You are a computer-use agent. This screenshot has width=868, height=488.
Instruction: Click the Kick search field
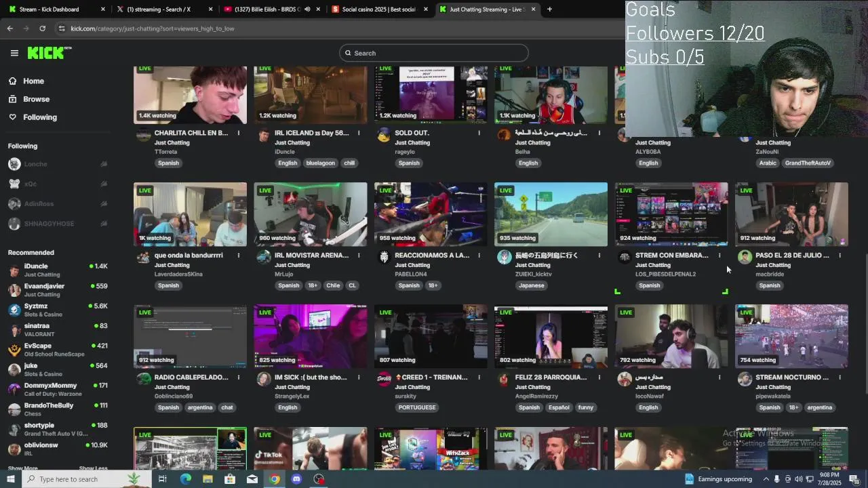coord(434,53)
